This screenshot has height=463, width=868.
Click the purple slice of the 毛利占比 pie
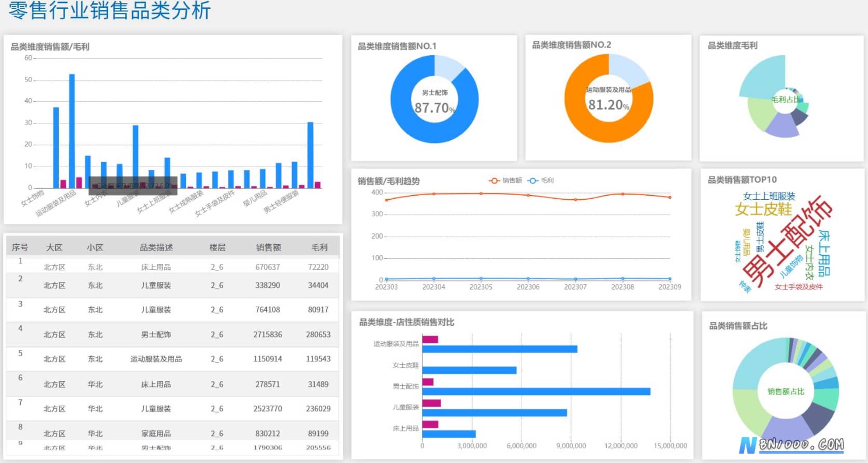782,126
